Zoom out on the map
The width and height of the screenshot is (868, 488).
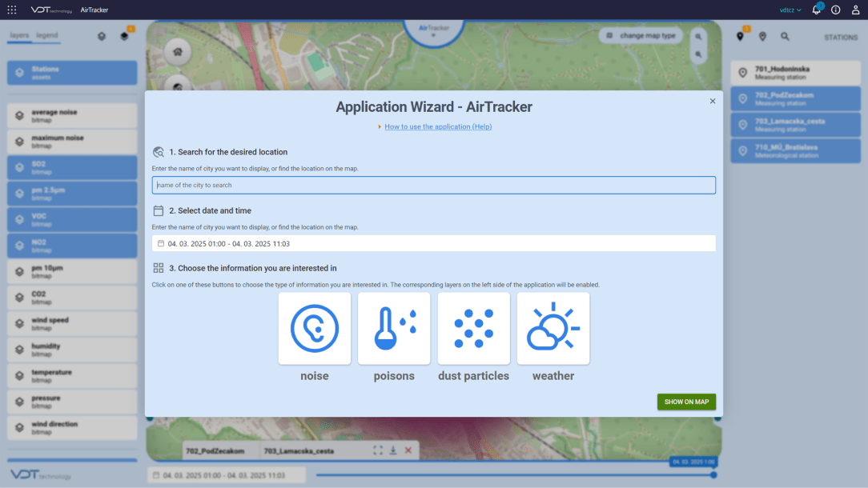698,54
